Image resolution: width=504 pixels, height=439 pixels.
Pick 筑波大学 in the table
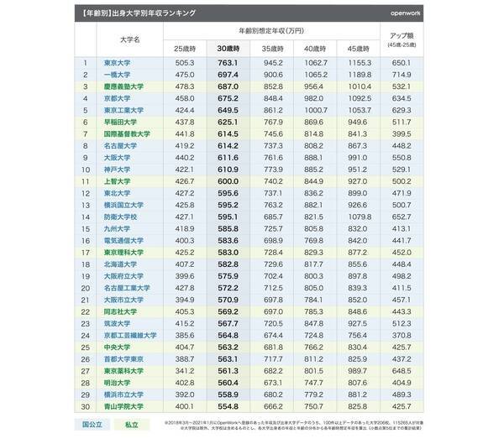117,324
